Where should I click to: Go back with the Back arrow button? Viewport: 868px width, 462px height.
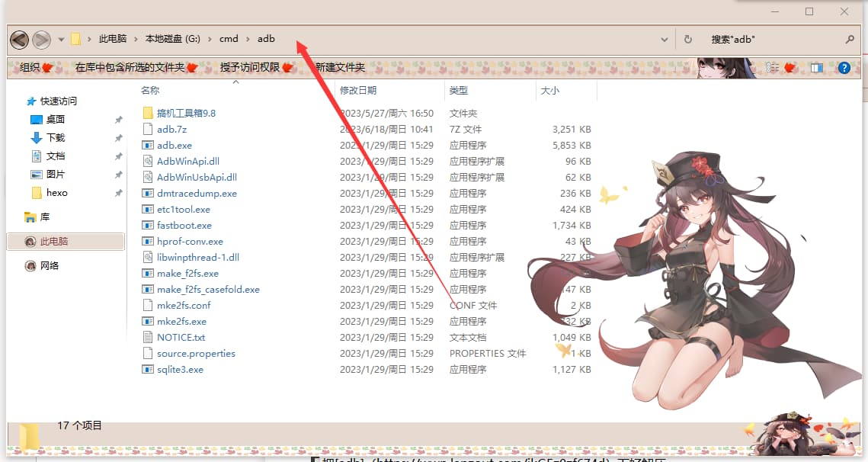[19, 40]
